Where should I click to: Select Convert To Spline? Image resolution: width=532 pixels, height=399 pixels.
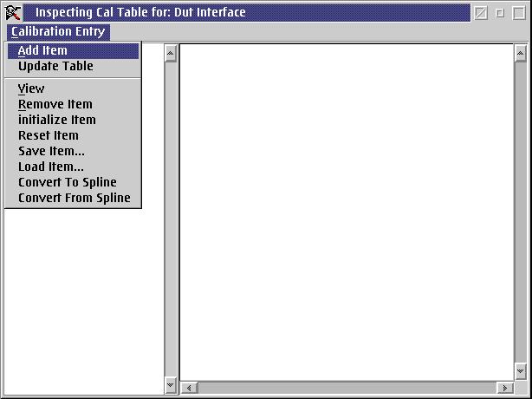click(73, 182)
